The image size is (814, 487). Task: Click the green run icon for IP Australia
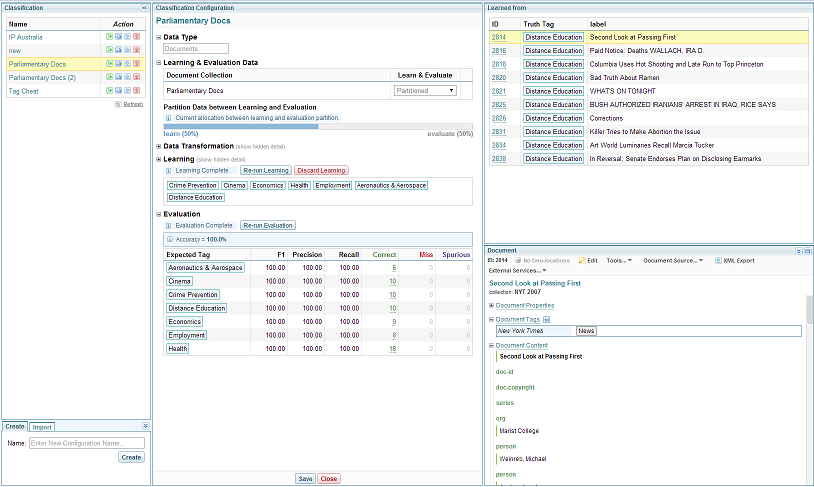tap(108, 37)
